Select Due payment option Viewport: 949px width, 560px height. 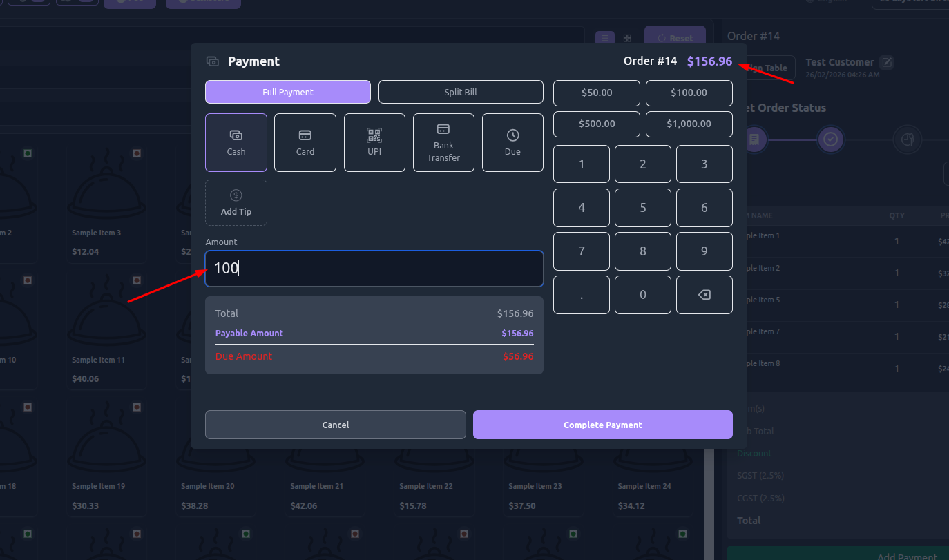click(x=512, y=142)
